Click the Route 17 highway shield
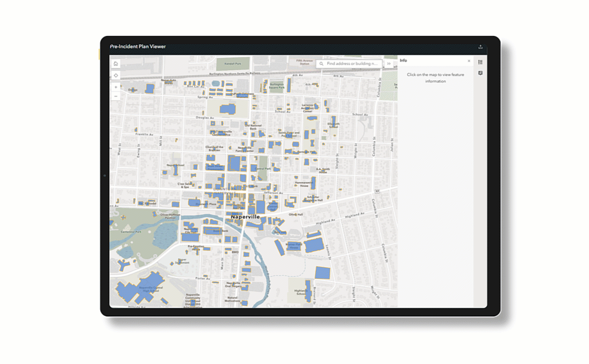The height and width of the screenshot is (364, 589). coord(377,191)
